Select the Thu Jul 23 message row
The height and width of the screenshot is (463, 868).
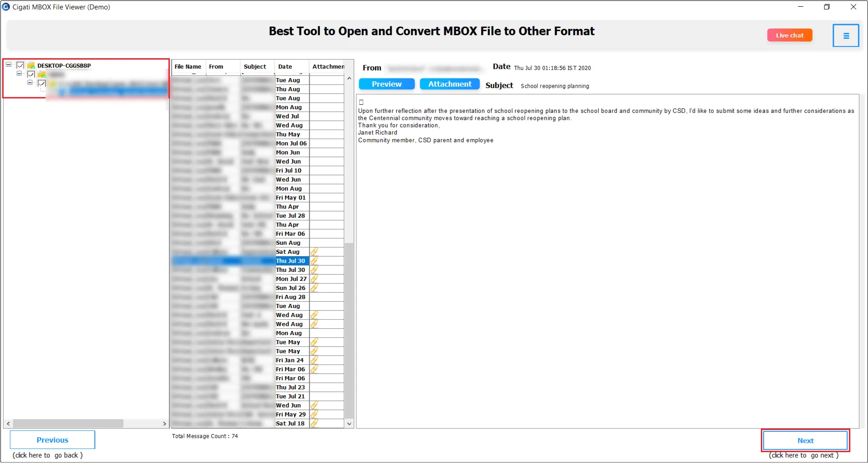(x=258, y=387)
